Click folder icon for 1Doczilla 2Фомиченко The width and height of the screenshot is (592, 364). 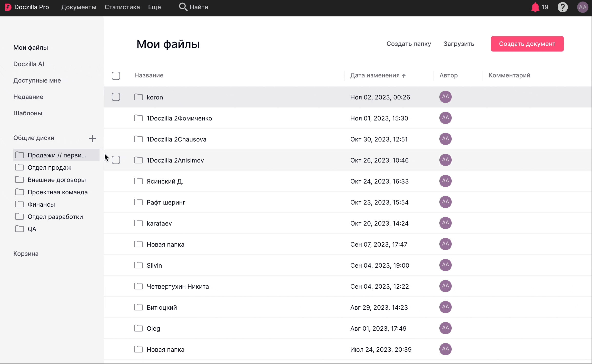(139, 118)
